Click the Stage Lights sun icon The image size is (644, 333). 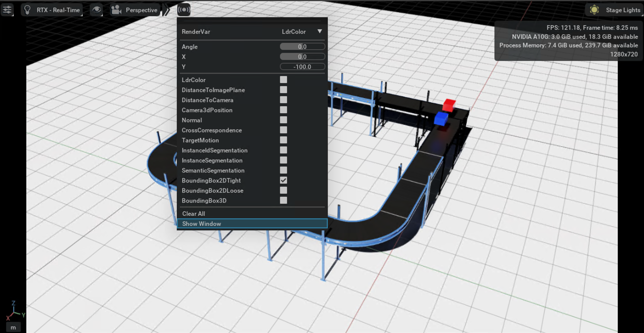pyautogui.click(x=594, y=10)
